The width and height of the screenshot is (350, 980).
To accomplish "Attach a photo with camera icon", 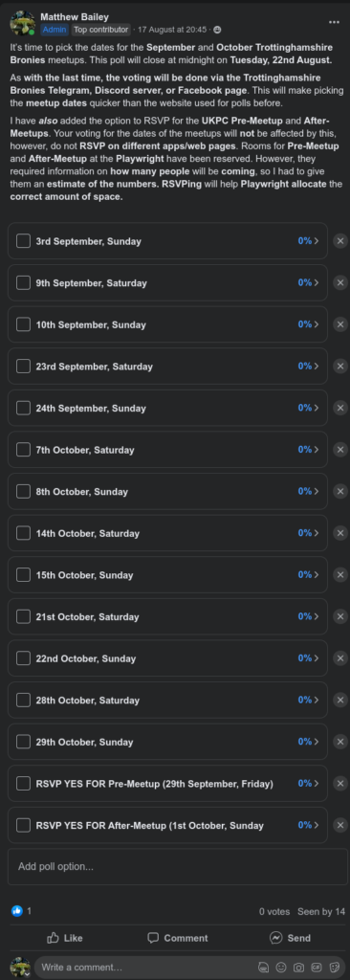I will 298,968.
